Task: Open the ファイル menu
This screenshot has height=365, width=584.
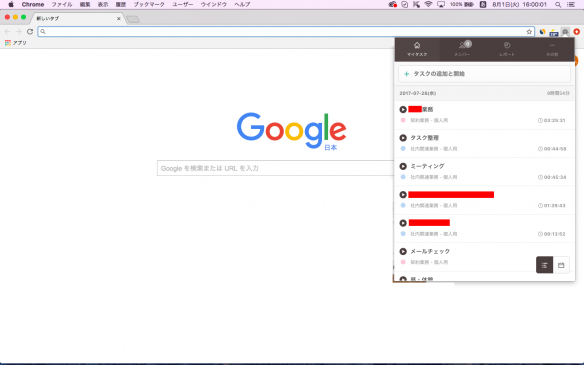Action: point(62,4)
